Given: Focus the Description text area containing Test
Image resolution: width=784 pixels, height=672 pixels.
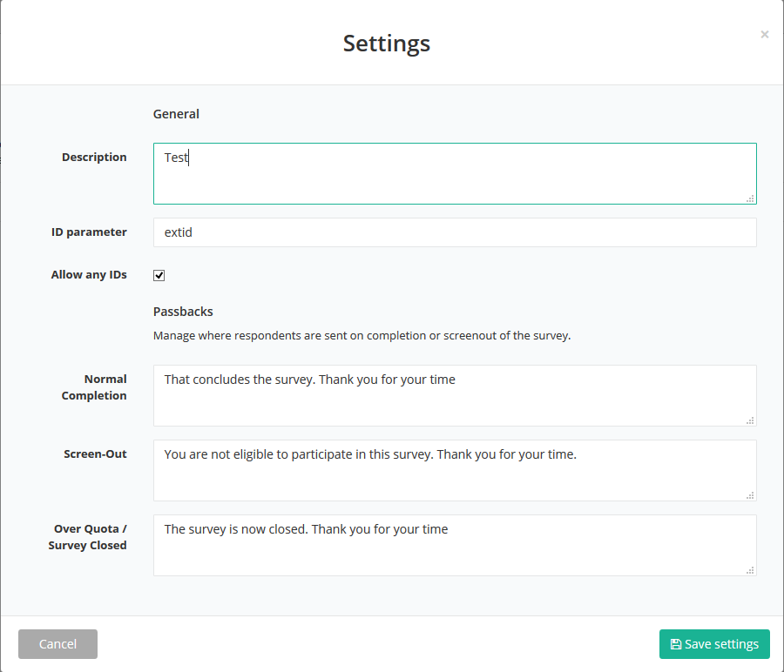Looking at the screenshot, I should pos(453,173).
